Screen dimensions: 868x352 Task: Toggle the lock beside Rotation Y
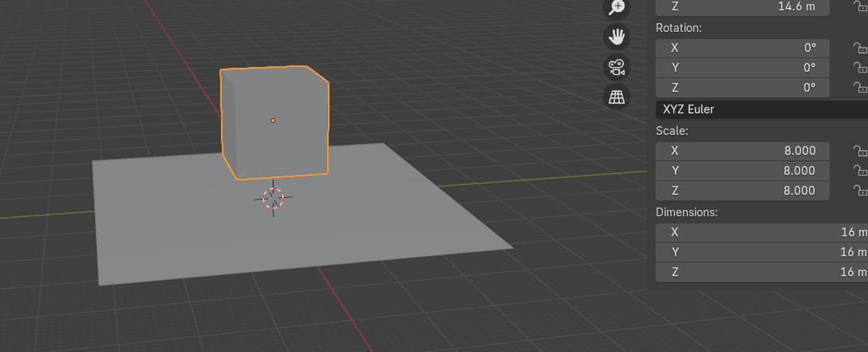pyautogui.click(x=859, y=68)
